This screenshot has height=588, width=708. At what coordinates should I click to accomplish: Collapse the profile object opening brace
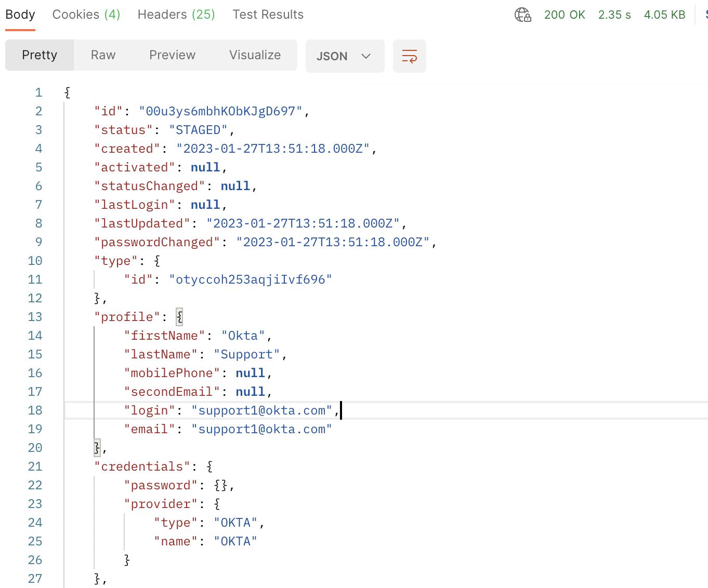click(x=179, y=317)
